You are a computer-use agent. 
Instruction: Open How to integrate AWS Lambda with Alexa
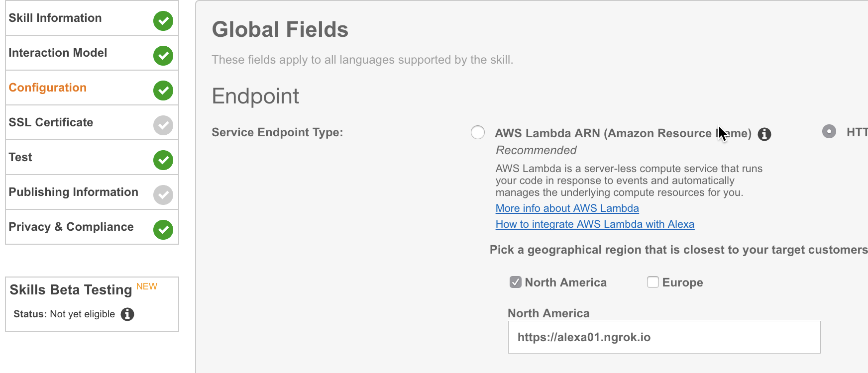(595, 224)
